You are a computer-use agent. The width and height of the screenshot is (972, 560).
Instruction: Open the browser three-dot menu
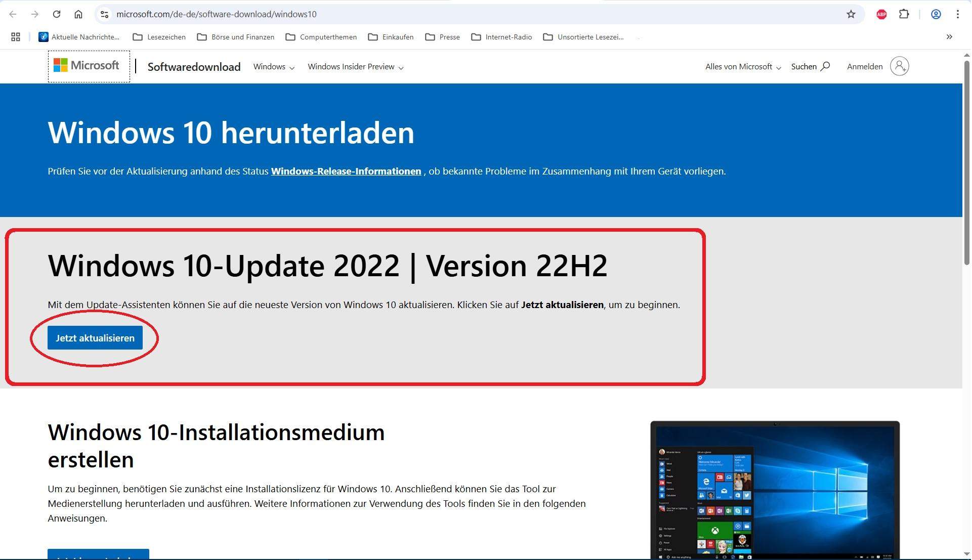(959, 14)
